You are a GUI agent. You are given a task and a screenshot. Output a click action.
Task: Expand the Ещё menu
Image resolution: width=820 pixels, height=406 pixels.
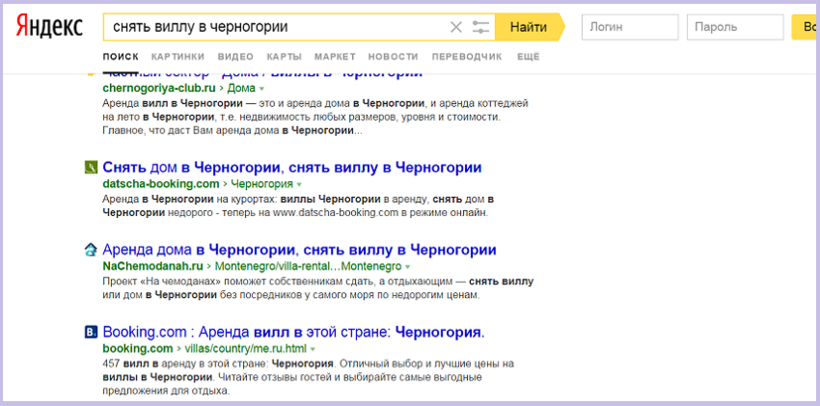click(x=528, y=57)
